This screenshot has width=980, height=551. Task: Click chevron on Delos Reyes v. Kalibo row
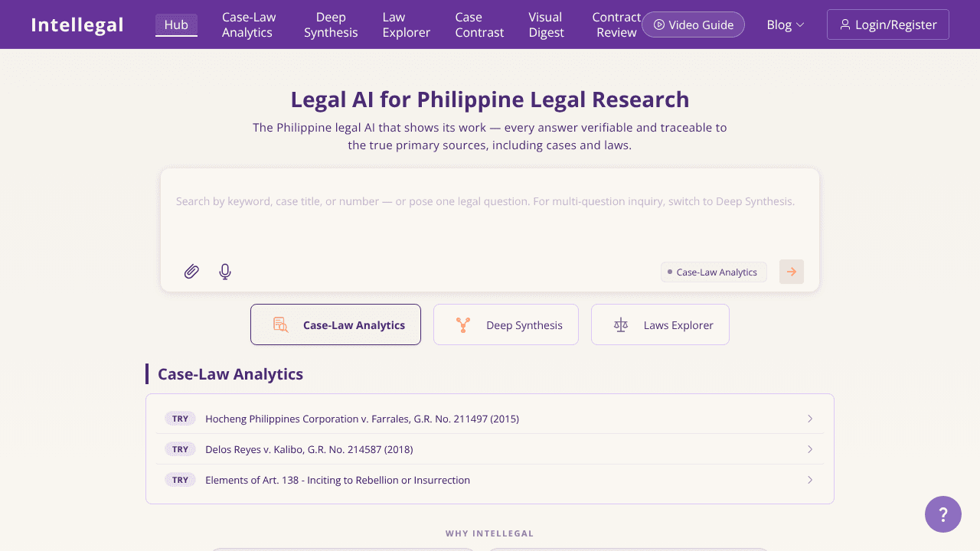pos(810,449)
